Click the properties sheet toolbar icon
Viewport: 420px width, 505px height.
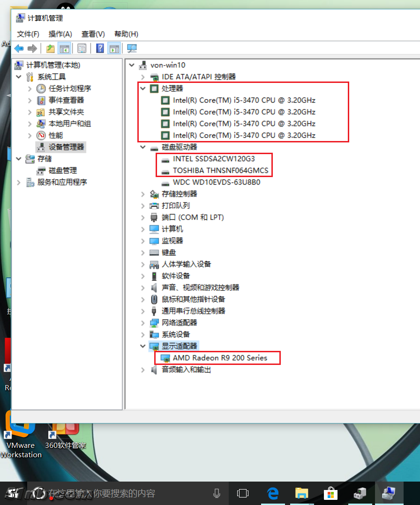pyautogui.click(x=82, y=49)
